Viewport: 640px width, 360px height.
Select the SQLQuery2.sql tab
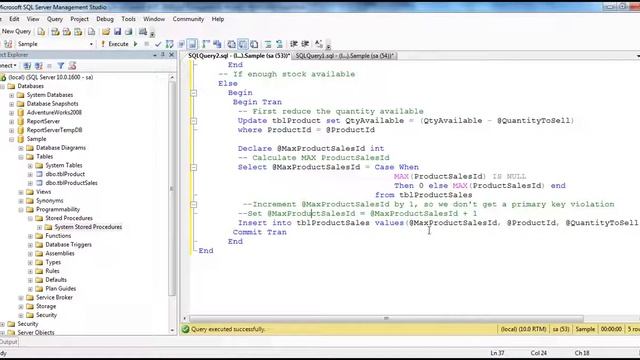pos(238,56)
